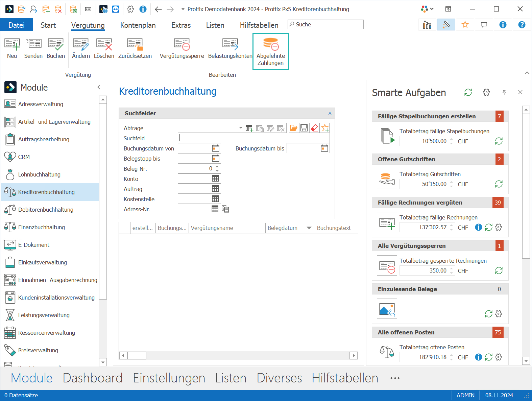Viewport: 532px width, 401px height.
Task: Click the results table horizontal scrollbar thumb
Action: (137, 355)
